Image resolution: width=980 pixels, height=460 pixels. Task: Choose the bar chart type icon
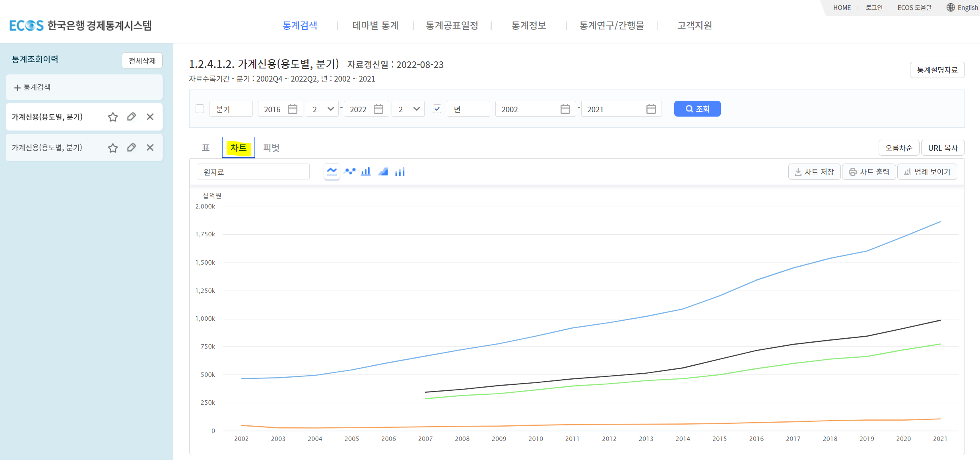pyautogui.click(x=366, y=172)
